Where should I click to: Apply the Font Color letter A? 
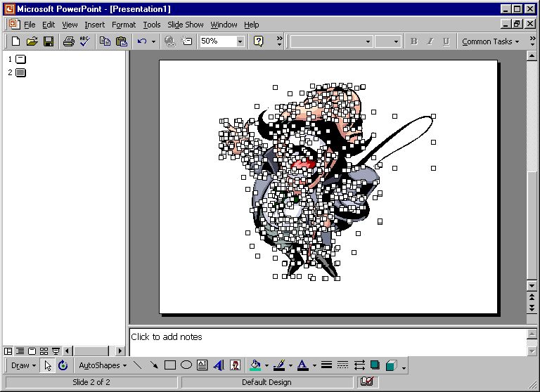(x=302, y=365)
